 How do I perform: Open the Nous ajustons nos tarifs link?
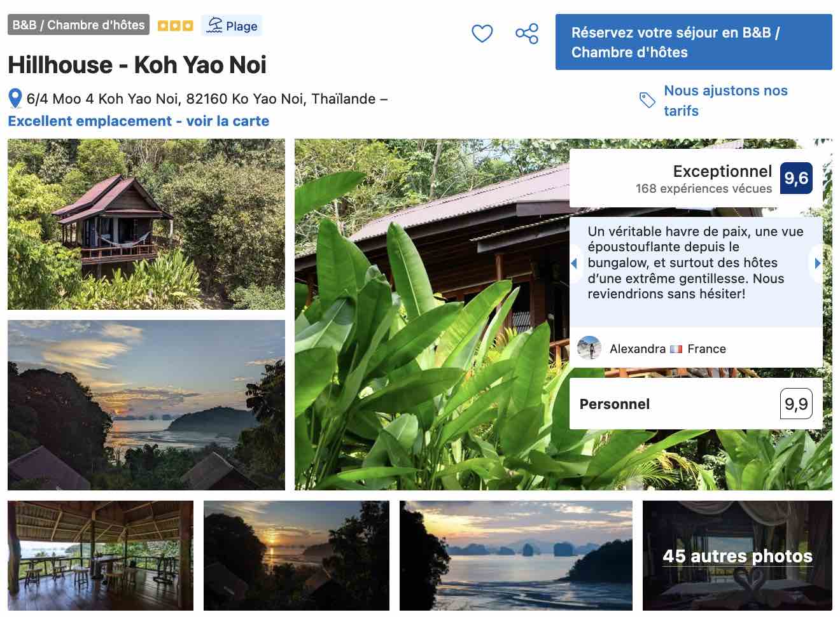coord(725,101)
